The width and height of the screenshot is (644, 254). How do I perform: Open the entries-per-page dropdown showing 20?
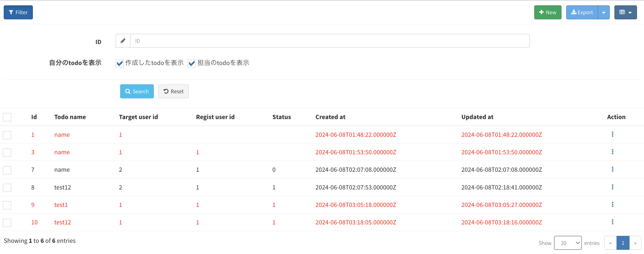(x=568, y=243)
